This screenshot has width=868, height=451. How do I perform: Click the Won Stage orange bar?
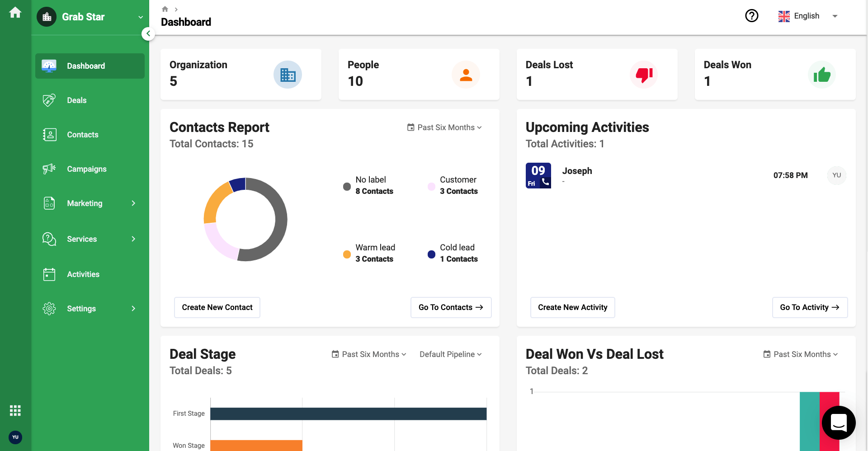point(256,445)
